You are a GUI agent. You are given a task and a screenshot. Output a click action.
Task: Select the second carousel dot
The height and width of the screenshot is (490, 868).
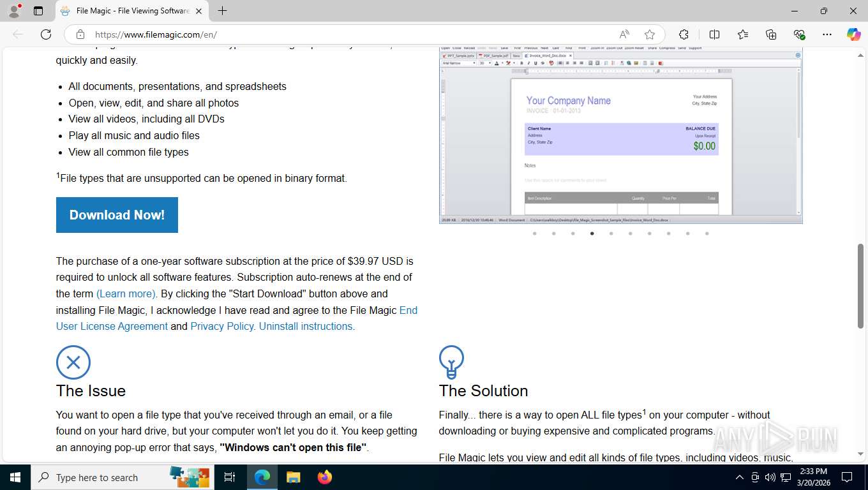point(554,234)
